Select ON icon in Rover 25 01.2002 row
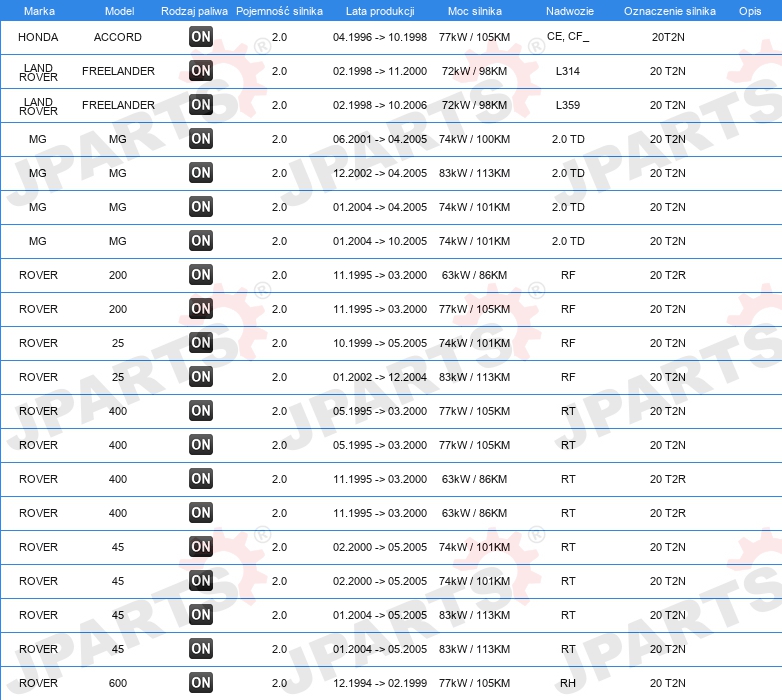782x700 pixels. click(201, 377)
